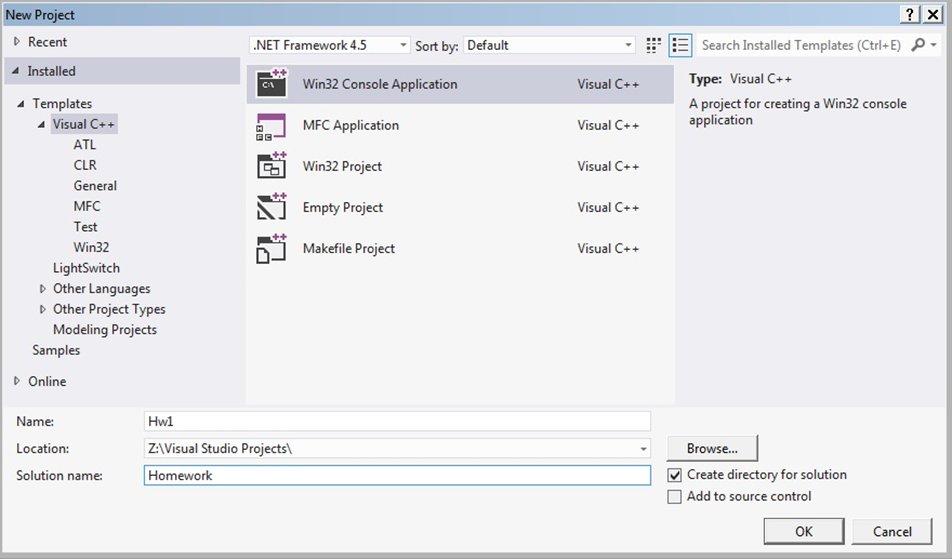The image size is (952, 559).
Task: Select the Samples node
Action: pyautogui.click(x=56, y=350)
